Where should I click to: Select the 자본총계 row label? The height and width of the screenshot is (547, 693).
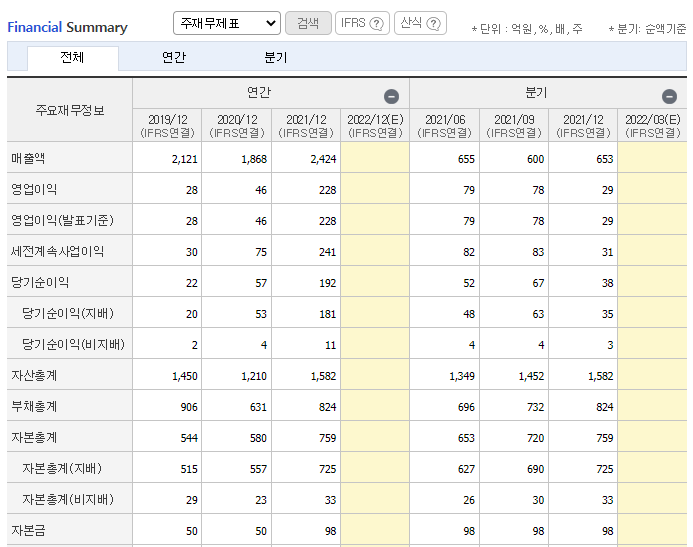pyautogui.click(x=34, y=437)
